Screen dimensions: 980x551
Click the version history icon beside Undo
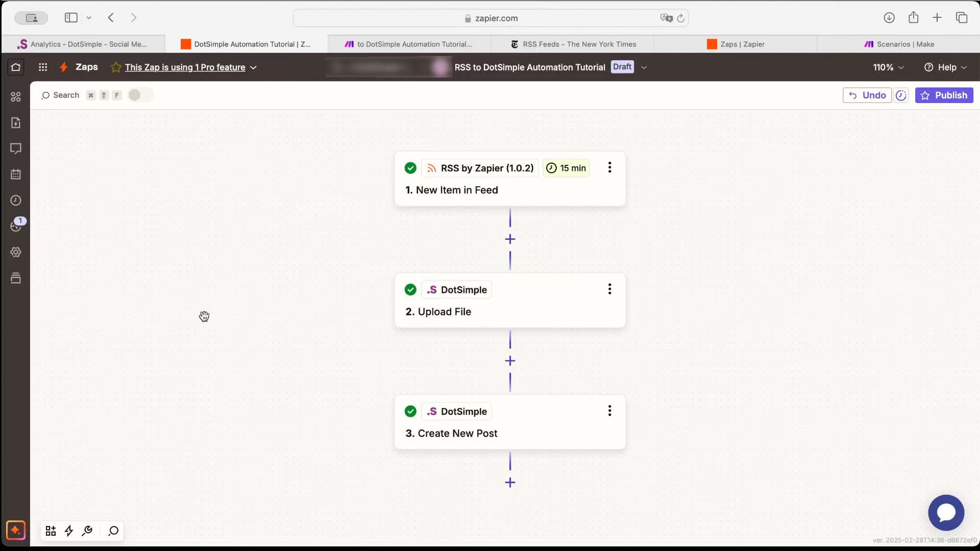[x=901, y=95]
